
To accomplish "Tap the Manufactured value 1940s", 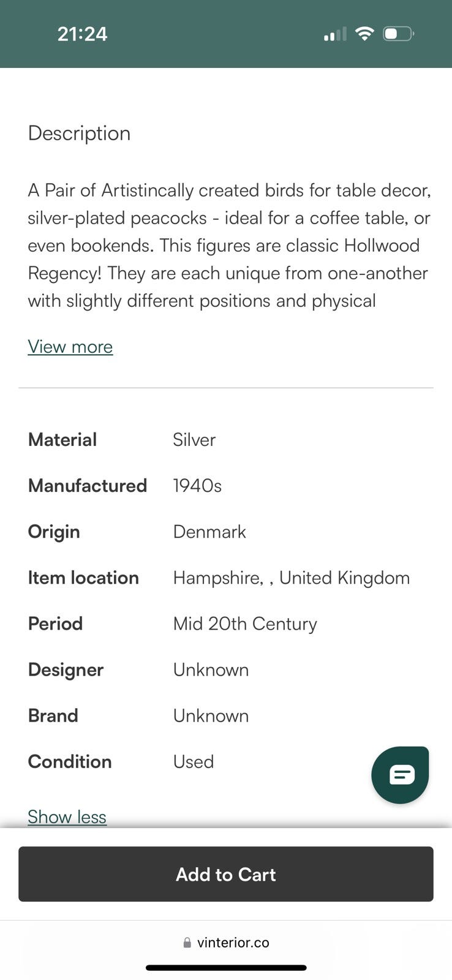I will coord(197,486).
